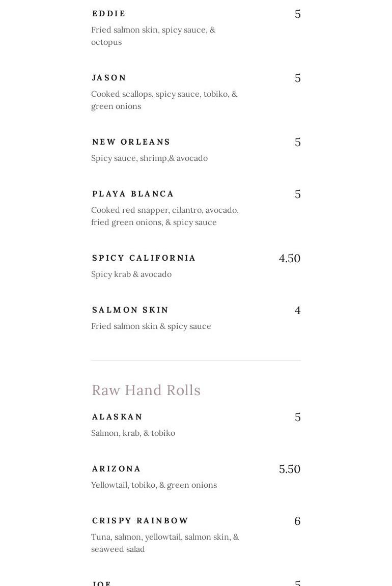Image resolution: width=392 pixels, height=586 pixels.
Task: Select the SALMON SKIN item title
Action: [x=130, y=310]
